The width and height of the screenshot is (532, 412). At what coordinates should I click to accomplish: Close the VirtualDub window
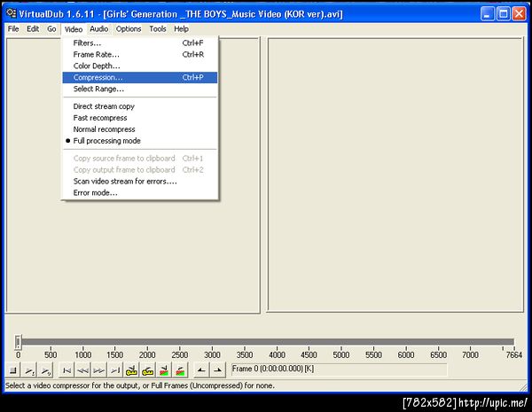(x=519, y=14)
